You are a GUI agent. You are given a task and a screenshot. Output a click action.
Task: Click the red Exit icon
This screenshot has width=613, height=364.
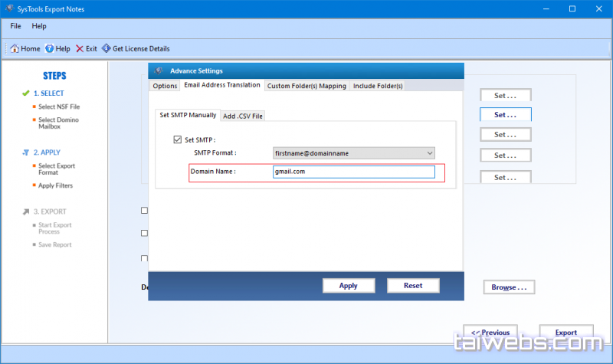[79, 48]
